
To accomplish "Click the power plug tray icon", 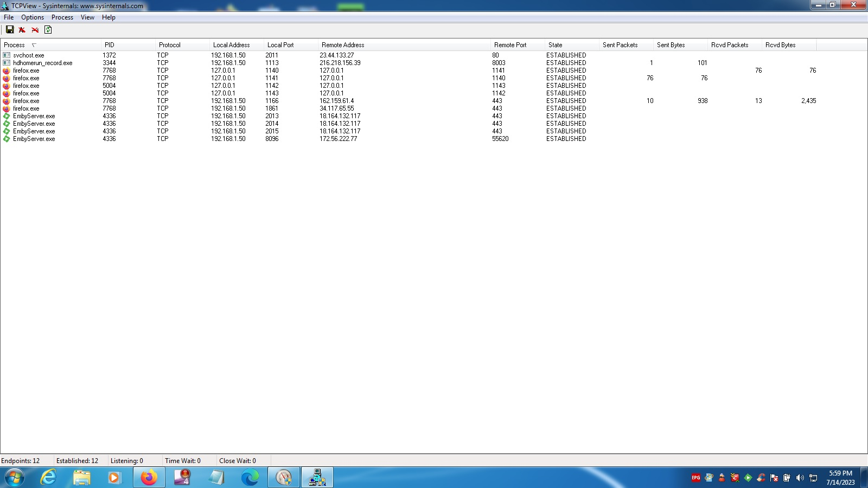I will [x=787, y=478].
